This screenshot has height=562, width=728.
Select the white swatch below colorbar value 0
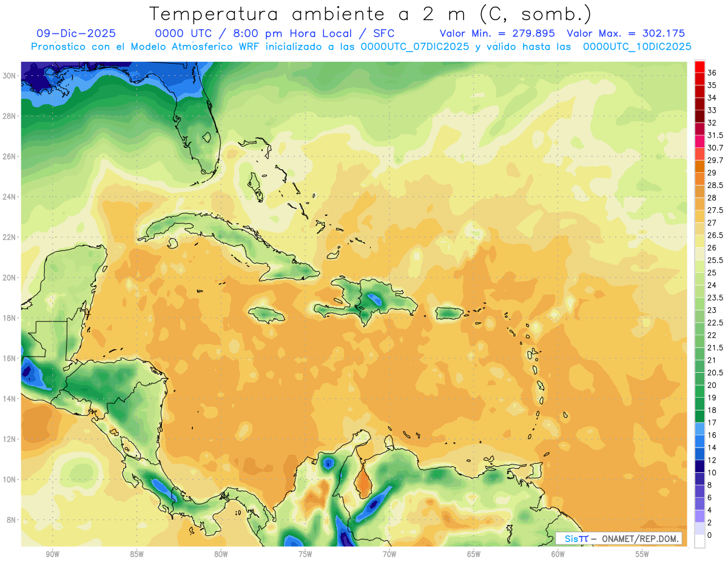tap(699, 541)
